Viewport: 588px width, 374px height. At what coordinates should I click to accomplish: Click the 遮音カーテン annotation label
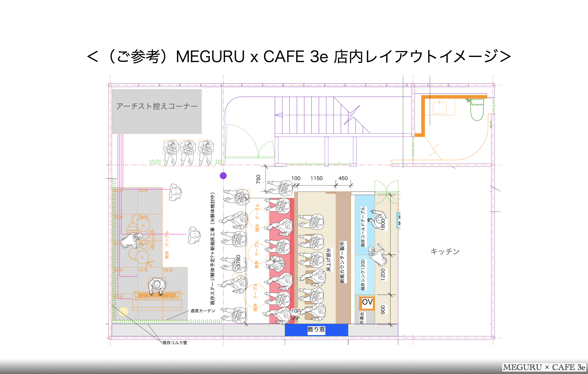click(203, 311)
